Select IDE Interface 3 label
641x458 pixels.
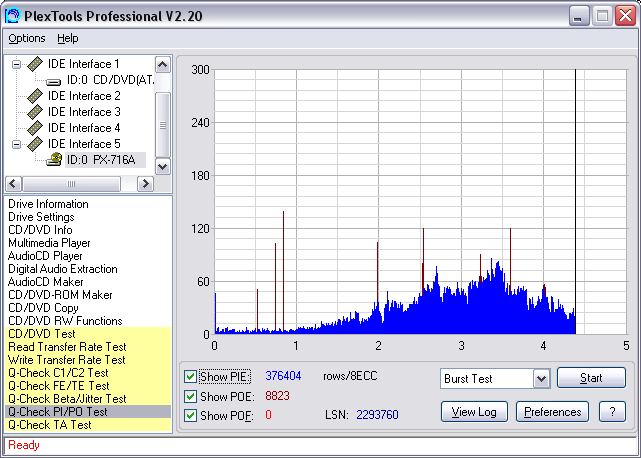coord(84,112)
